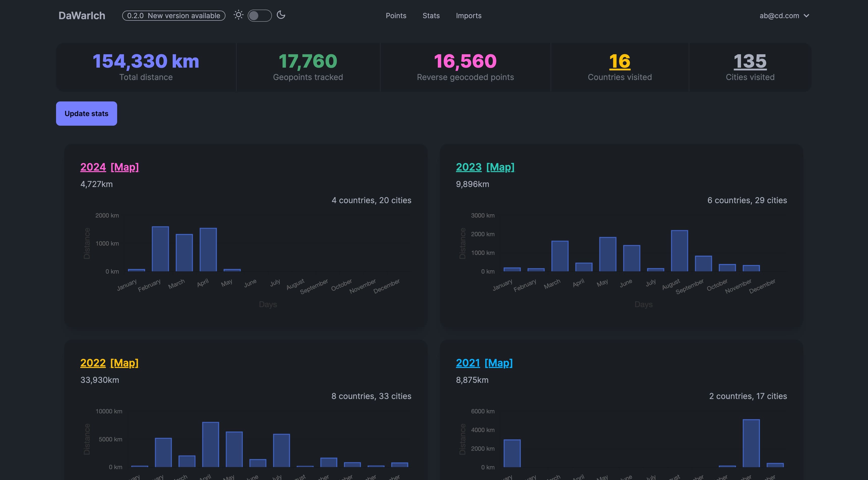The height and width of the screenshot is (480, 868).
Task: Click the moon icon for dark theme
Action: pos(281,15)
